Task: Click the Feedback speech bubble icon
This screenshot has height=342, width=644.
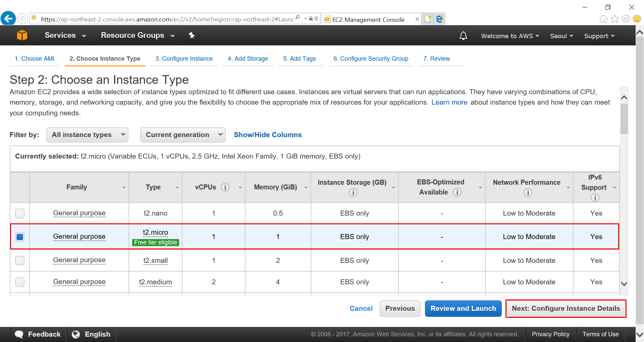Action: (19, 334)
